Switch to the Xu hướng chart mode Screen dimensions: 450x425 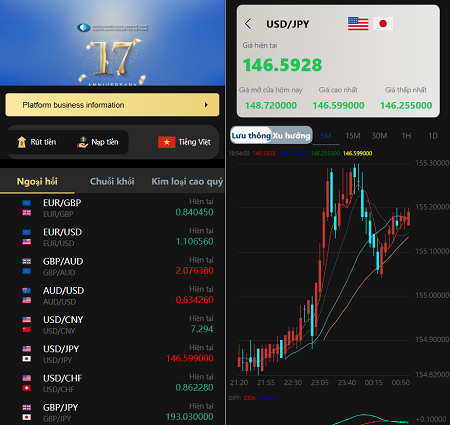[x=292, y=135]
